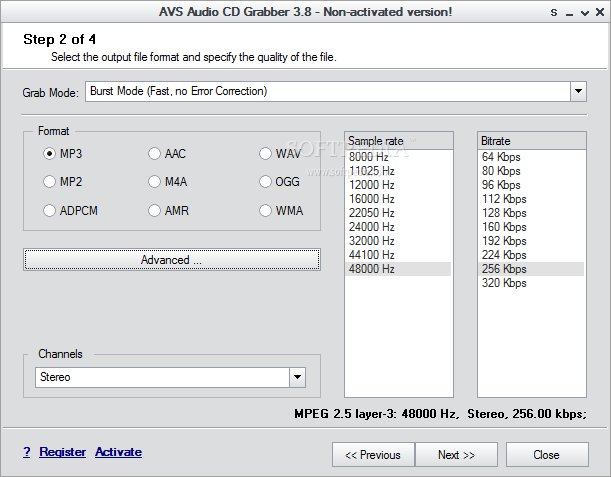Pick 32000 Hz sample rate

coord(398,241)
